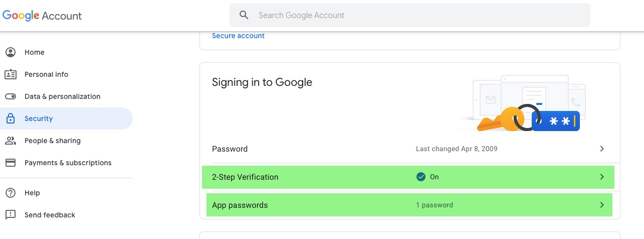Follow the Secure account link
Screen dimensions: 644x239
tap(238, 36)
